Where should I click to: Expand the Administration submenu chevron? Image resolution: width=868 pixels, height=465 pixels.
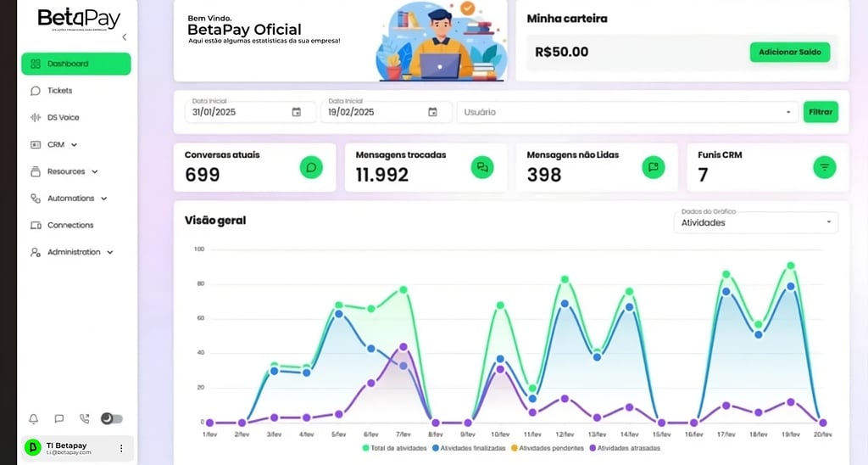110,252
